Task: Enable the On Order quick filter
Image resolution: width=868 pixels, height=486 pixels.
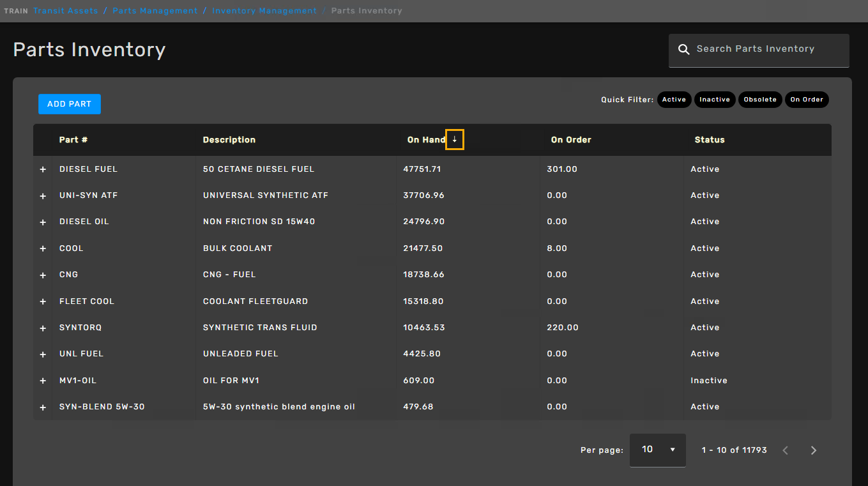Action: (x=807, y=100)
